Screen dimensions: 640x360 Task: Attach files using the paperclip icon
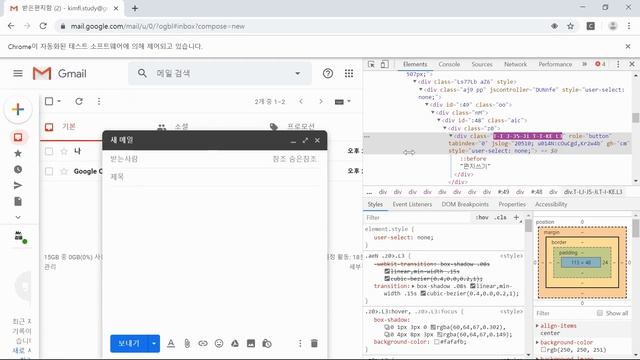coord(187,344)
